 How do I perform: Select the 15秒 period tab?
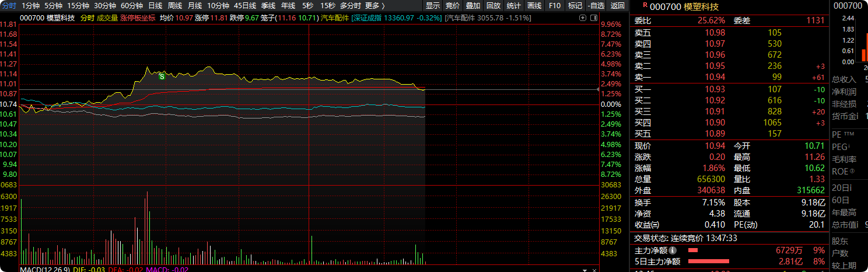tap(328, 5)
